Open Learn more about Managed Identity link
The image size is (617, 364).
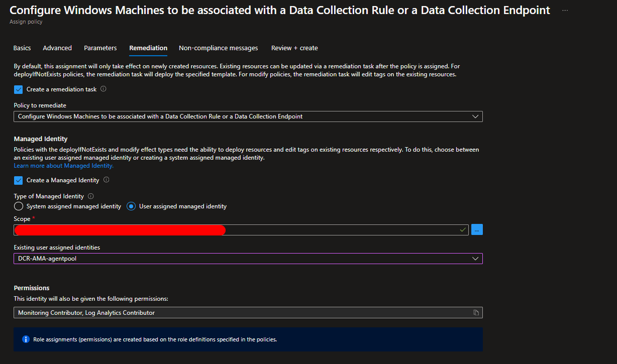point(63,166)
